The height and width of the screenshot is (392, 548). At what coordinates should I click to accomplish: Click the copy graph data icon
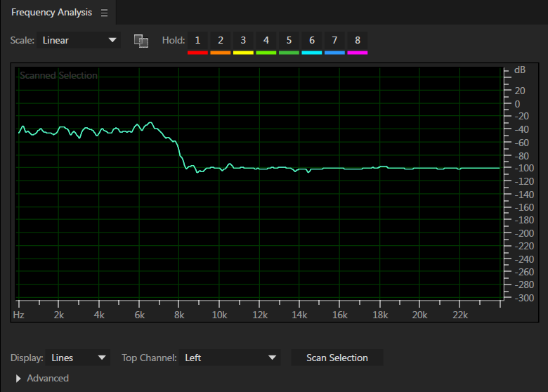pyautogui.click(x=141, y=41)
